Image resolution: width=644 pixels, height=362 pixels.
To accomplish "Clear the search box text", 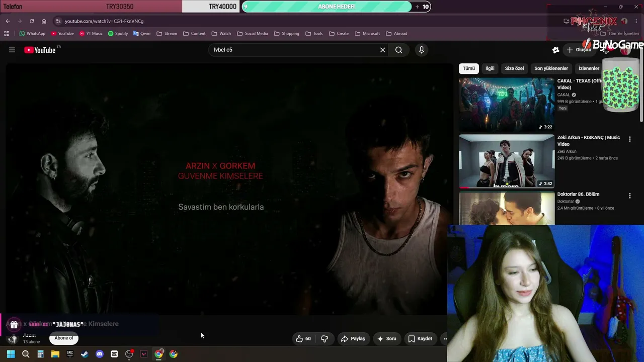I will (382, 50).
